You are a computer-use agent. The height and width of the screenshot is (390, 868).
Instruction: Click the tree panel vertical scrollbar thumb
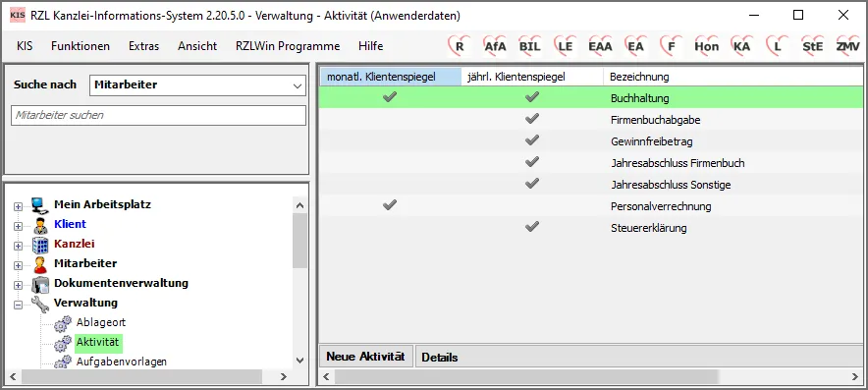299,241
